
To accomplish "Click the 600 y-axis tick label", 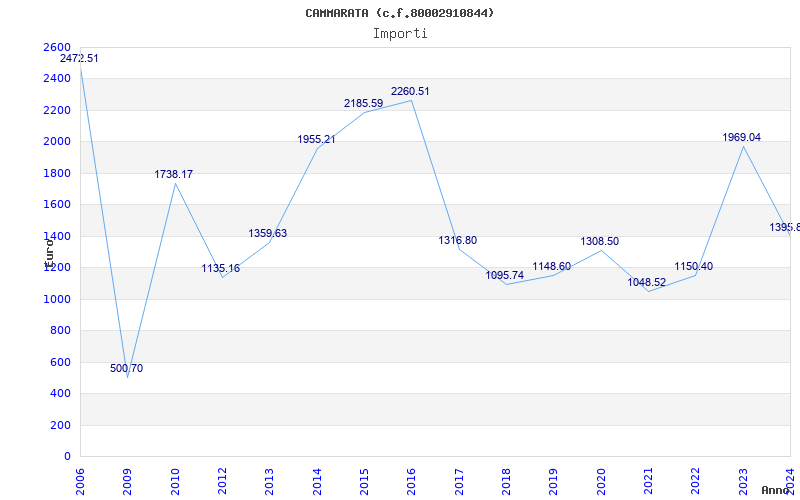I will click(x=60, y=362).
